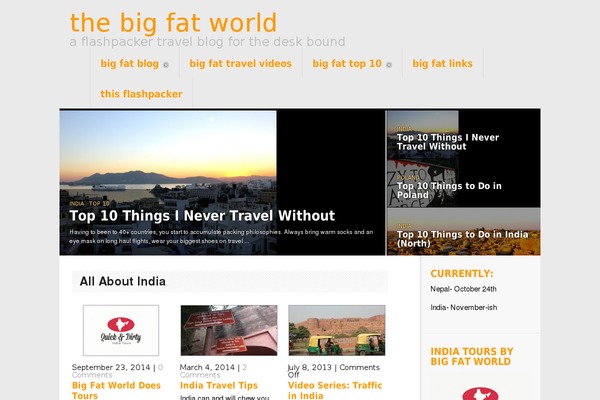This screenshot has width=600, height=400.
Task: Expand the big fat top 10 dropdown arrow
Action: pos(389,65)
